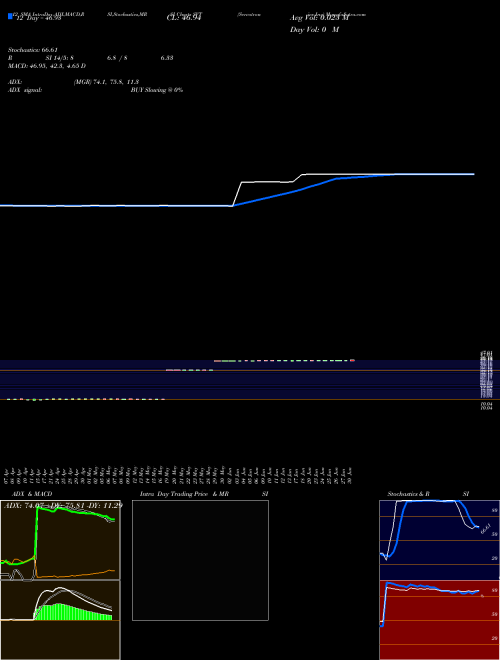The image size is (500, 660).
Task: Click the green MACD histogram bars
Action: (72, 612)
